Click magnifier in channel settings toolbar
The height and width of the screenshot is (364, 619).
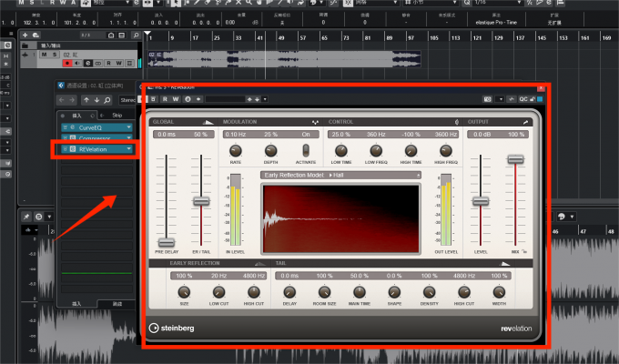pos(107,100)
